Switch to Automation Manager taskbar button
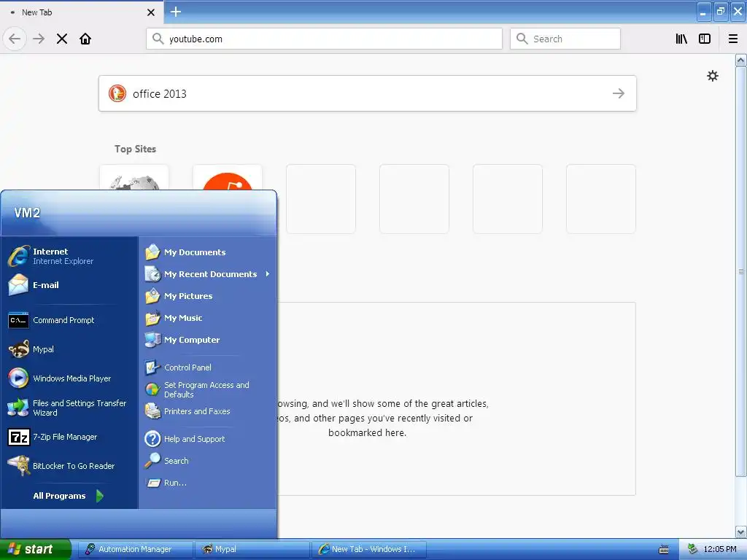The image size is (747, 560). point(135,549)
